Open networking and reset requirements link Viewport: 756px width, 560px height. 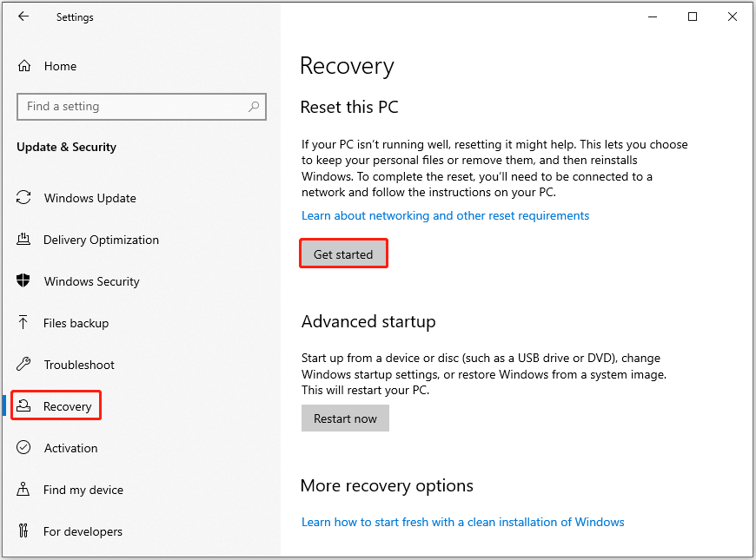click(x=445, y=215)
